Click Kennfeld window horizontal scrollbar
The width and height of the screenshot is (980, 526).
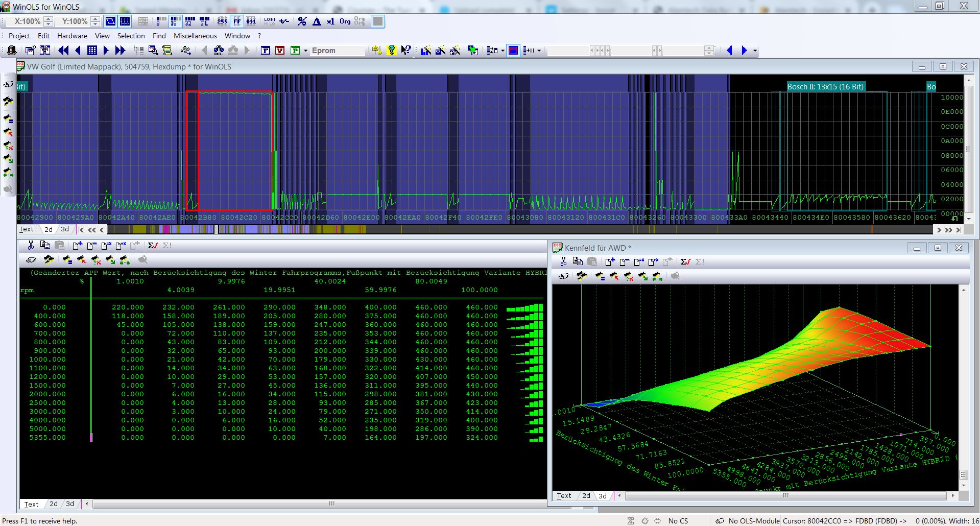coord(785,495)
